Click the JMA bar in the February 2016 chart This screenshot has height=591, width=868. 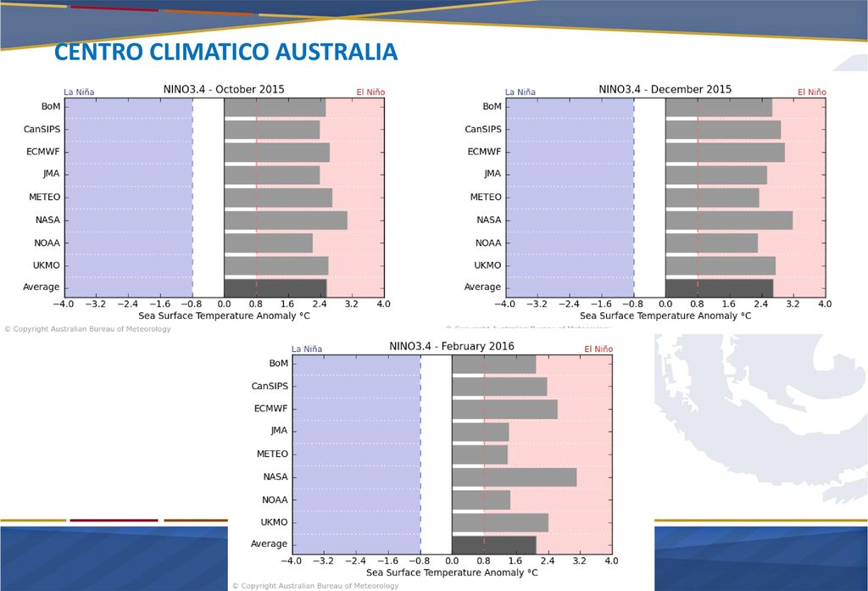tap(481, 432)
